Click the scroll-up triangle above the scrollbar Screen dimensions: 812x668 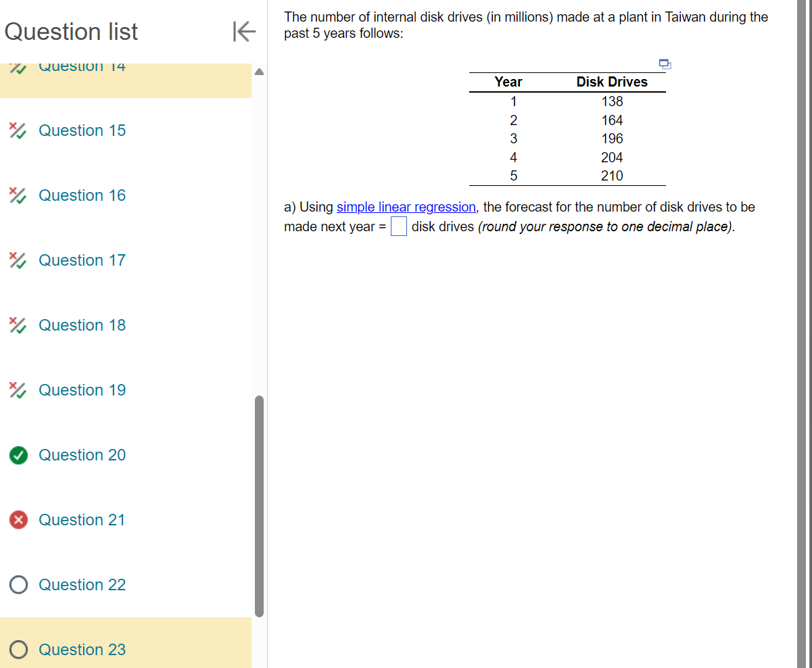click(258, 70)
